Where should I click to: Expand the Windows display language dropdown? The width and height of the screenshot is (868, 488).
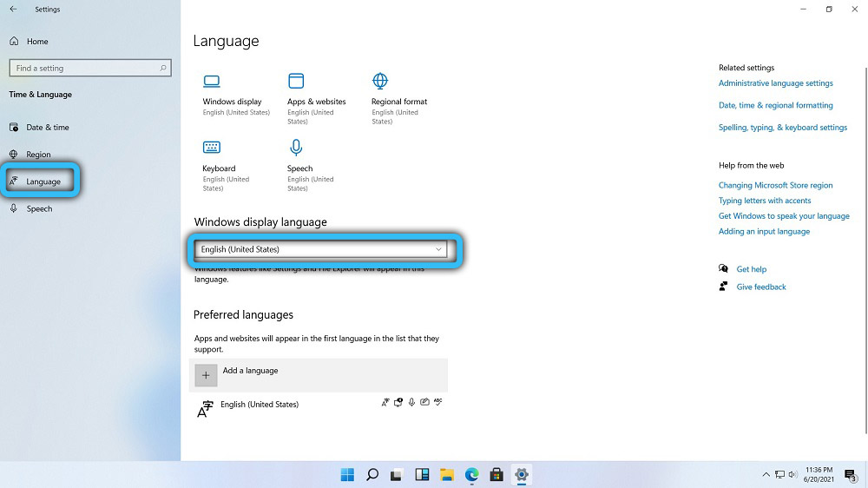321,249
